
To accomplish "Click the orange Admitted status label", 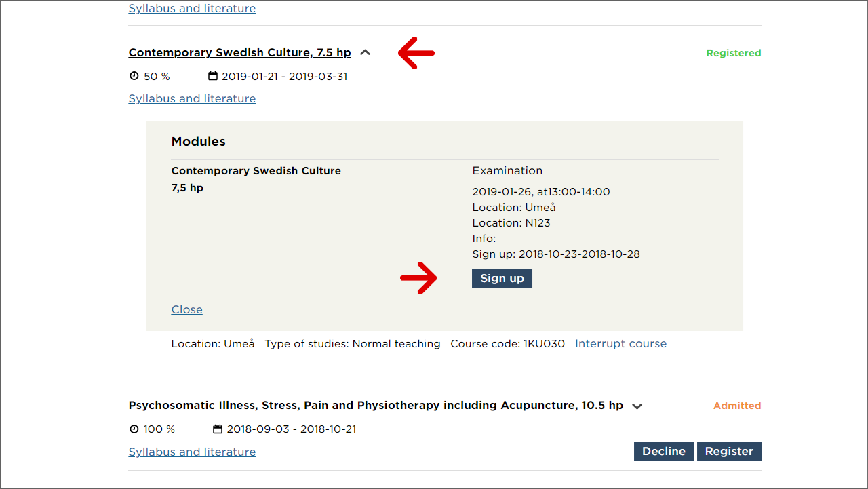I will (x=736, y=406).
